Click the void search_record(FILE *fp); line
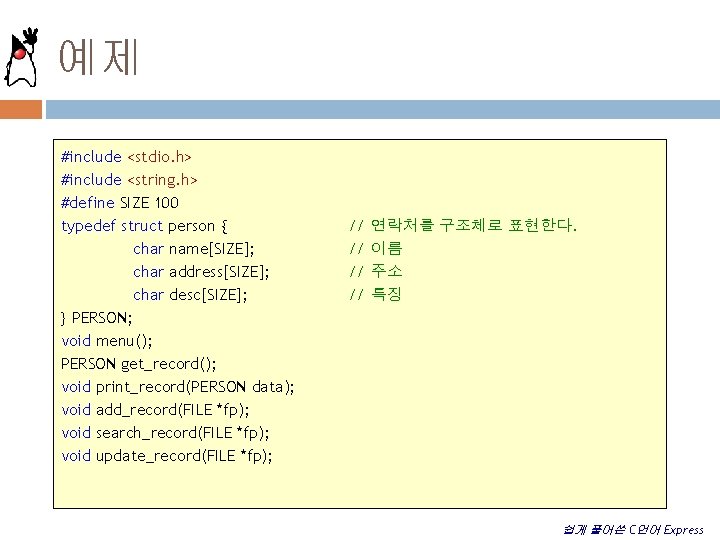The image size is (720, 540). coord(165,433)
